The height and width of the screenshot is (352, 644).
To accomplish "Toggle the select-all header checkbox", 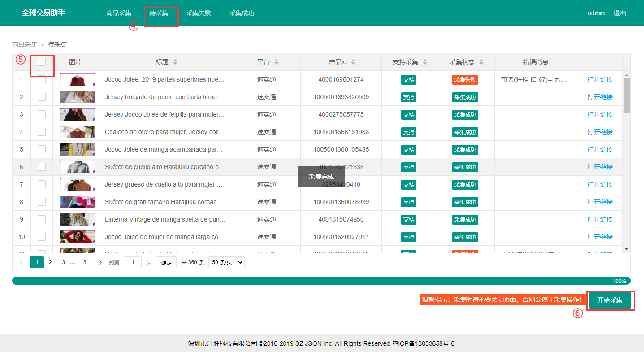I will coord(42,62).
